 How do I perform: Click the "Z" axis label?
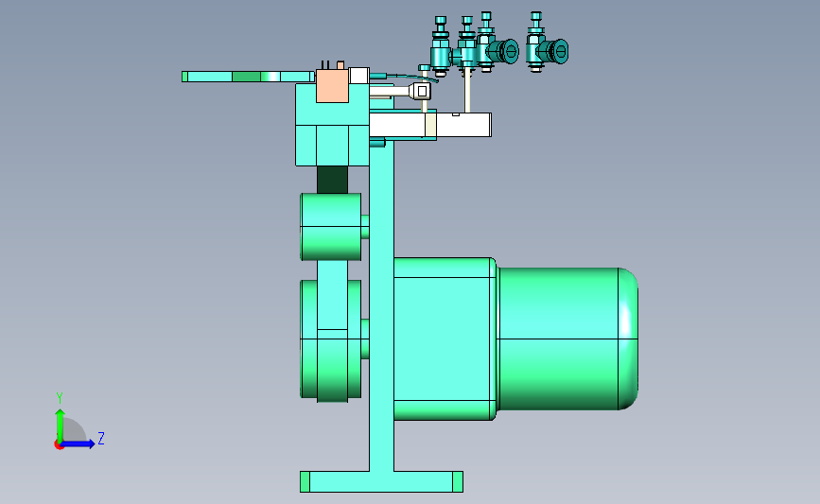pyautogui.click(x=101, y=438)
